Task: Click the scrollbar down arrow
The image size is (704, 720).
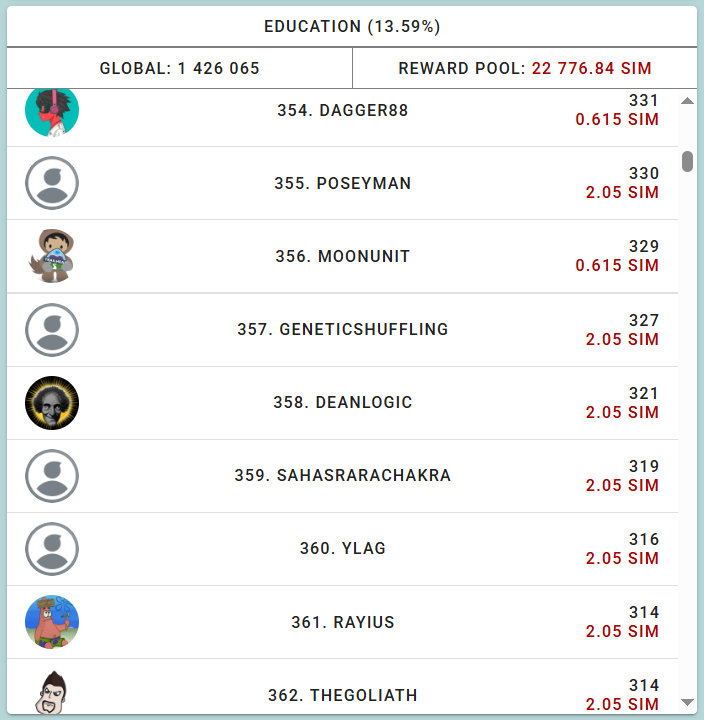Action: click(x=687, y=703)
